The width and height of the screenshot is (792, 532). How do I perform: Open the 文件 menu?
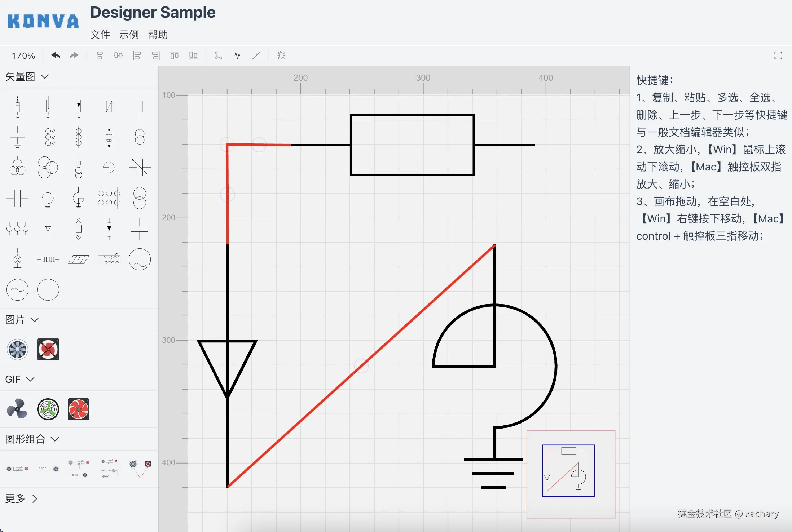[100, 35]
